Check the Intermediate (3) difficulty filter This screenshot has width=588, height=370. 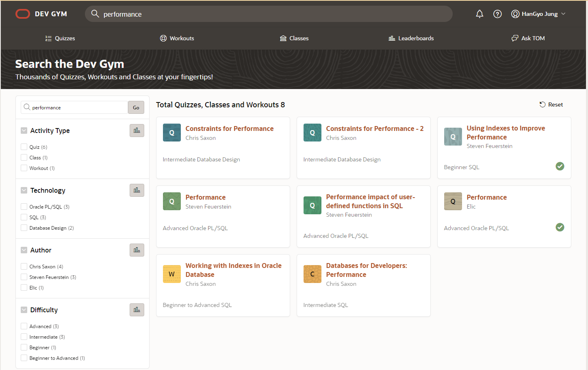[x=24, y=337]
